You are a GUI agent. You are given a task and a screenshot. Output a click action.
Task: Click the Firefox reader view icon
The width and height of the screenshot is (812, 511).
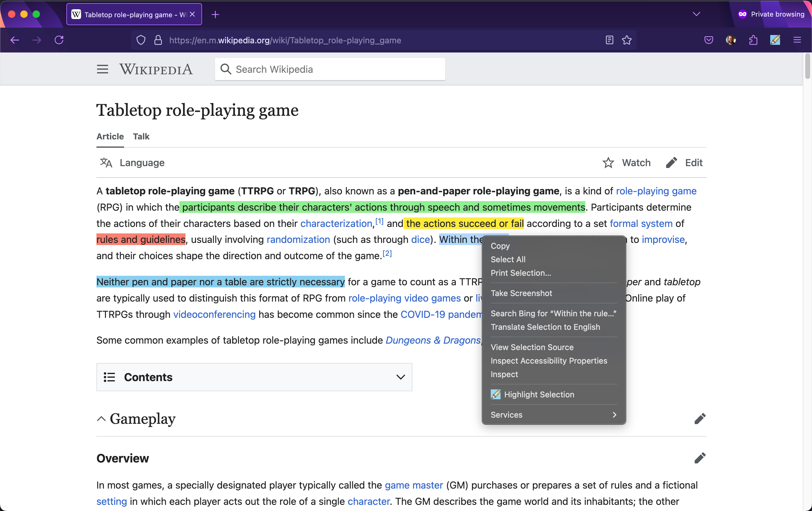[609, 40]
